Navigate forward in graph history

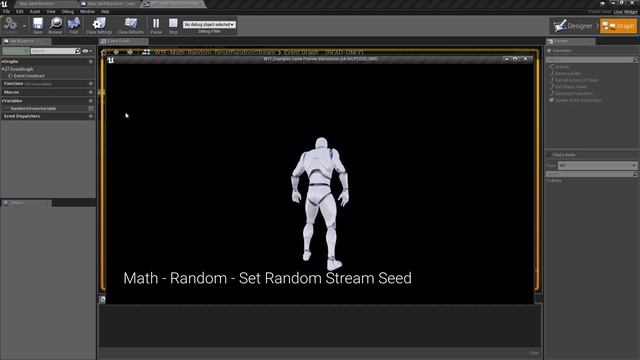130,52
